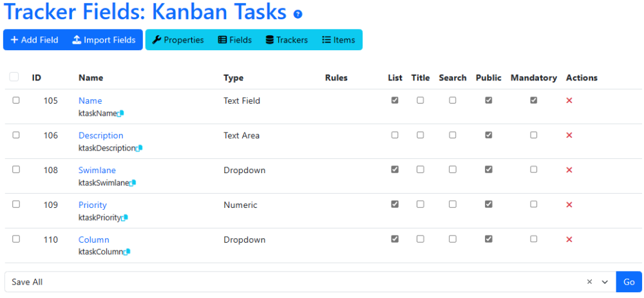Clear the Save All selection
644x298 pixels.
point(589,281)
